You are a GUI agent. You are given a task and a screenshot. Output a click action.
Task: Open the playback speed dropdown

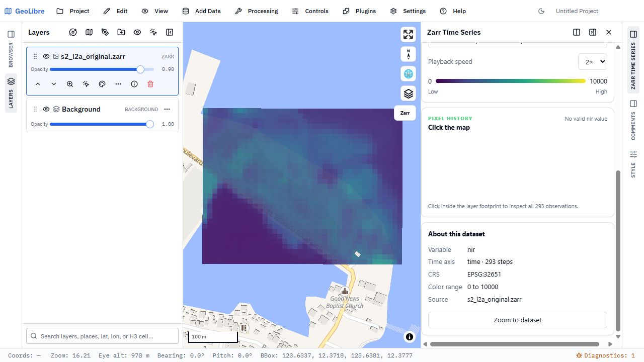point(593,62)
